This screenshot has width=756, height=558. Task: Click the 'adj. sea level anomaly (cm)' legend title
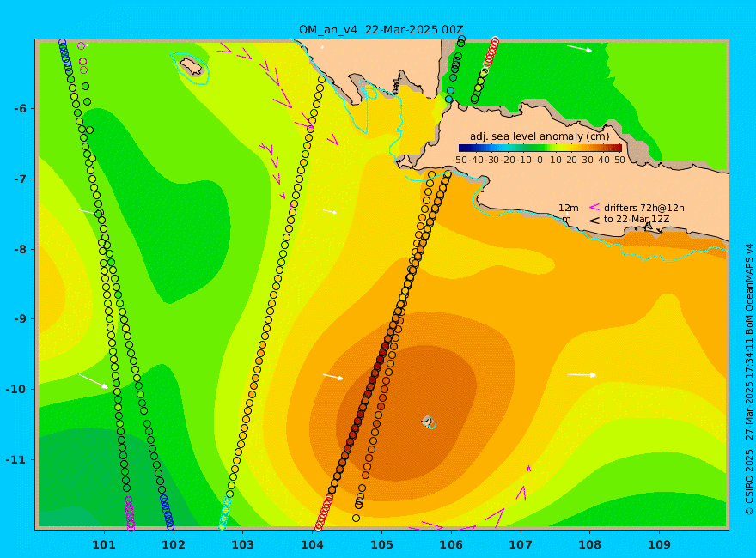pyautogui.click(x=540, y=136)
